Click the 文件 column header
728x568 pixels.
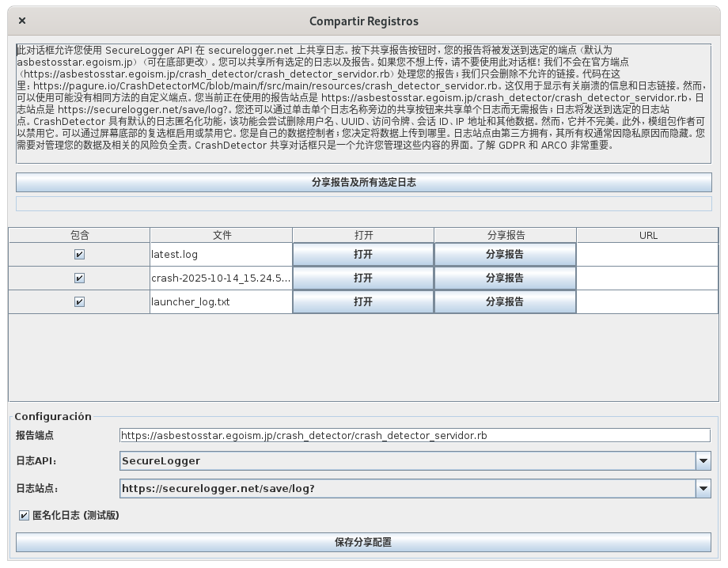tap(222, 235)
